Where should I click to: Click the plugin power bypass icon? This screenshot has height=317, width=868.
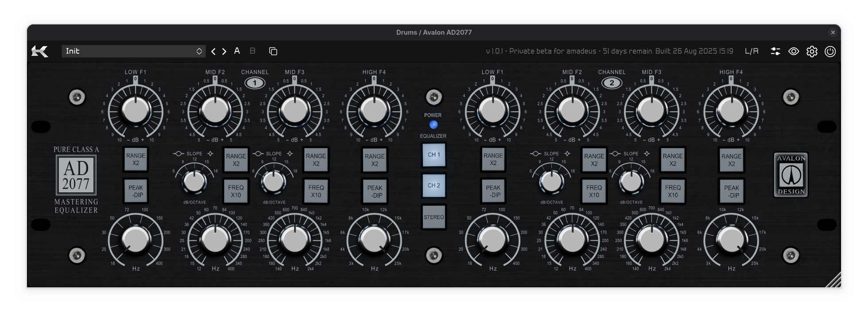(x=830, y=51)
